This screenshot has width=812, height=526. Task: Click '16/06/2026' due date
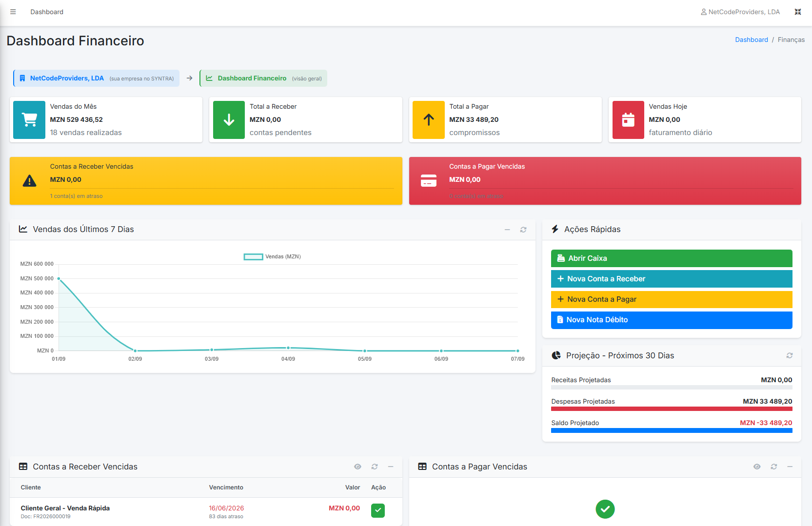click(x=226, y=508)
